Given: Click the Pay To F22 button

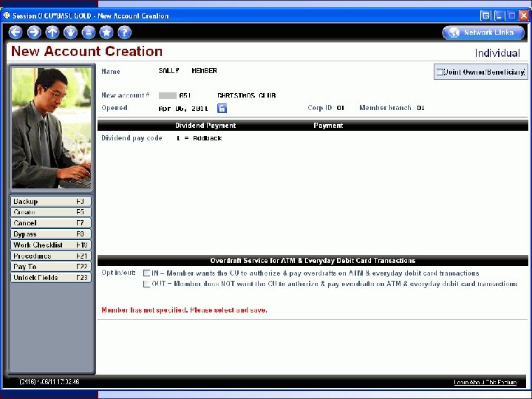Looking at the screenshot, I should [50, 266].
